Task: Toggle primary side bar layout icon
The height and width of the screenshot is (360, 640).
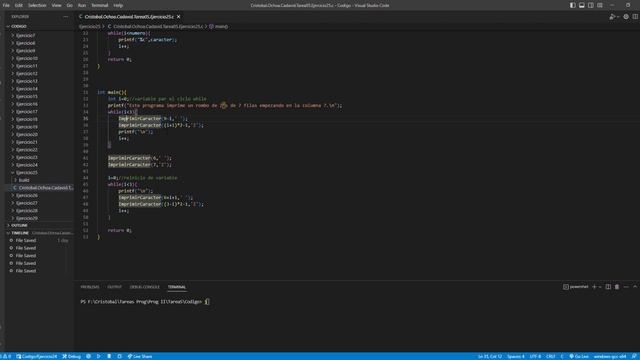Action: point(573,5)
